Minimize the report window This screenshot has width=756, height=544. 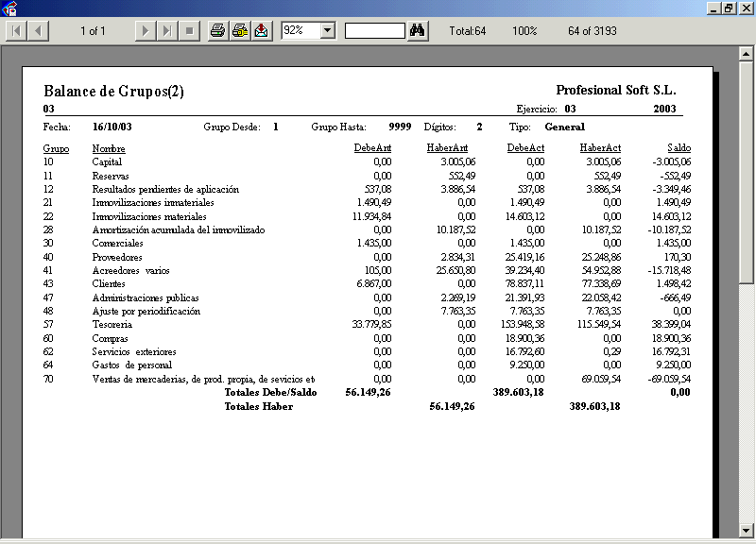point(713,8)
